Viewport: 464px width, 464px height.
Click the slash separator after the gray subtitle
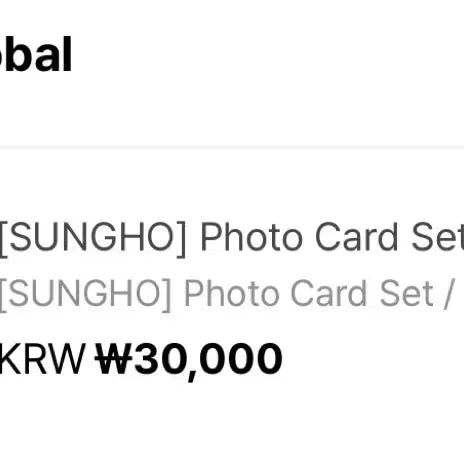449,295
